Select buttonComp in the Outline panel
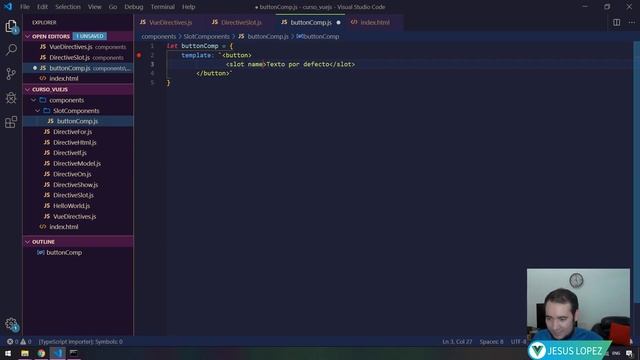 78,253
